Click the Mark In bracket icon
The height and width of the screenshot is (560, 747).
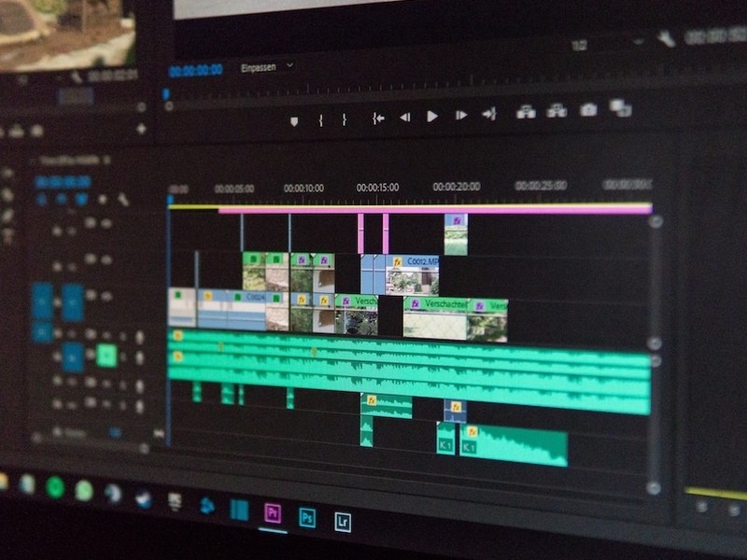[x=320, y=119]
